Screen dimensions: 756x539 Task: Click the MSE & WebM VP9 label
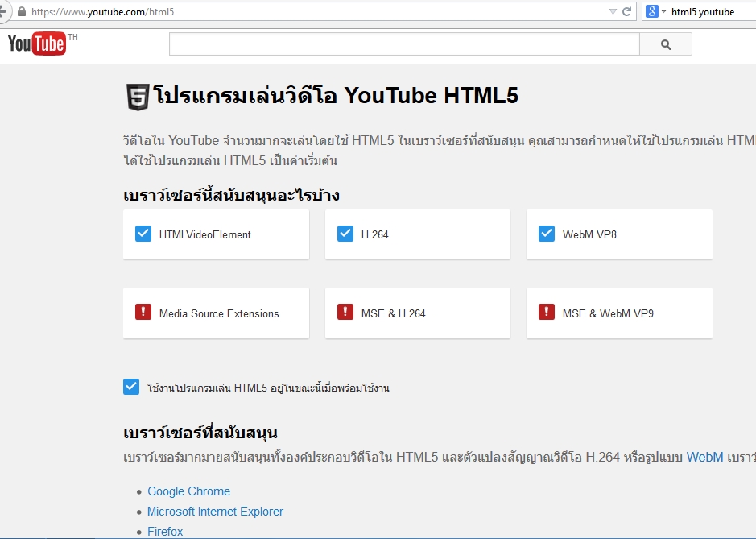click(x=608, y=313)
